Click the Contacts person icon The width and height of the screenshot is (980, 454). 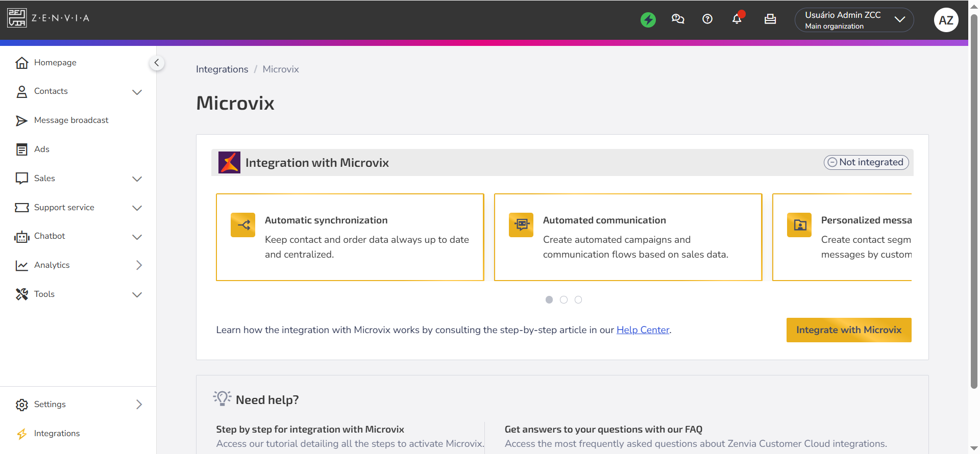21,92
